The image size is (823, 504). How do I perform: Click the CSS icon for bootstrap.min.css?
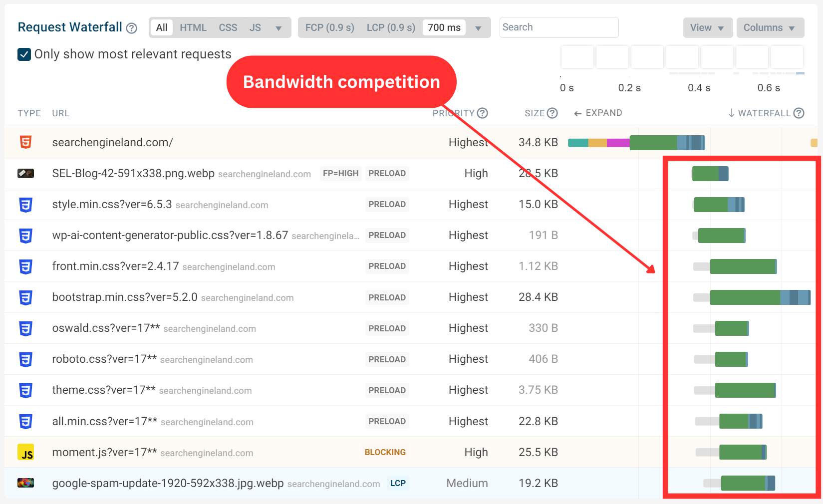tap(25, 297)
